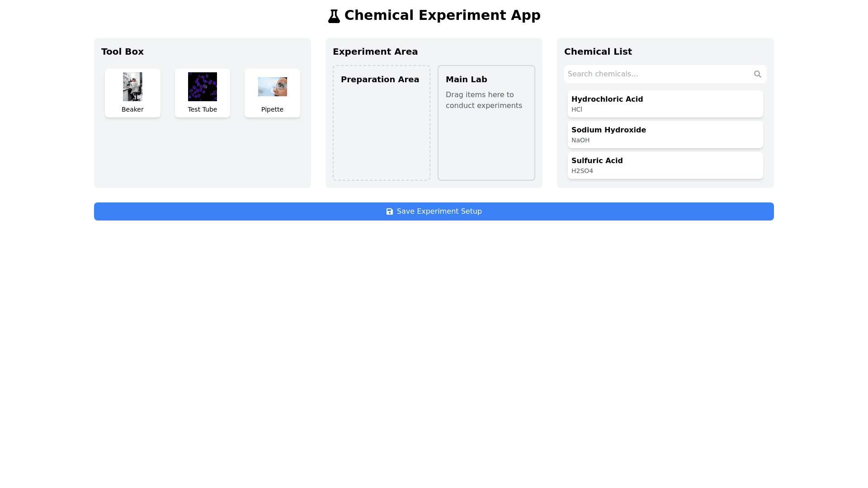Viewport: 868px width, 488px height.
Task: Click the floppy disk save icon
Action: click(x=389, y=211)
